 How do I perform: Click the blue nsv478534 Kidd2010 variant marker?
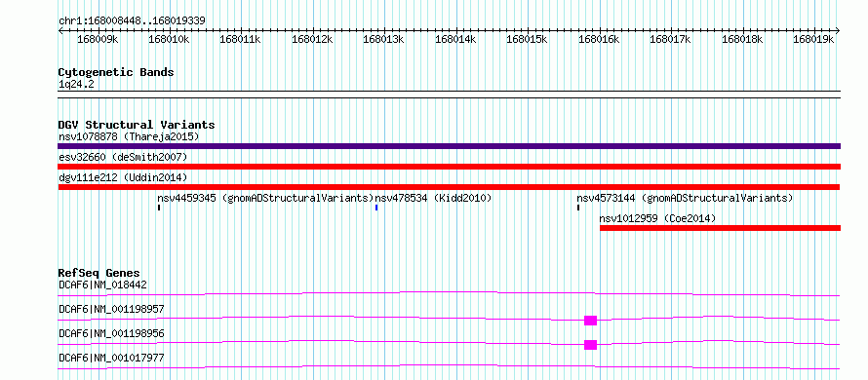(x=376, y=208)
